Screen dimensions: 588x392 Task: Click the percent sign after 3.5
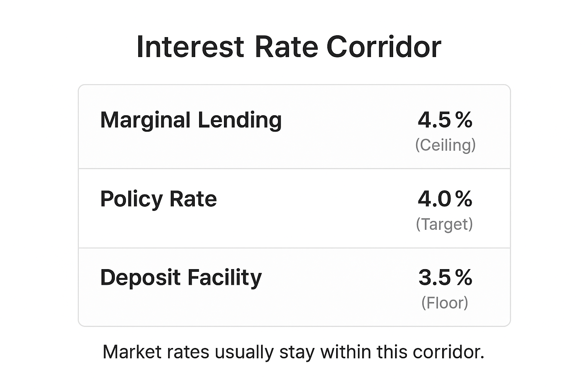point(464,278)
